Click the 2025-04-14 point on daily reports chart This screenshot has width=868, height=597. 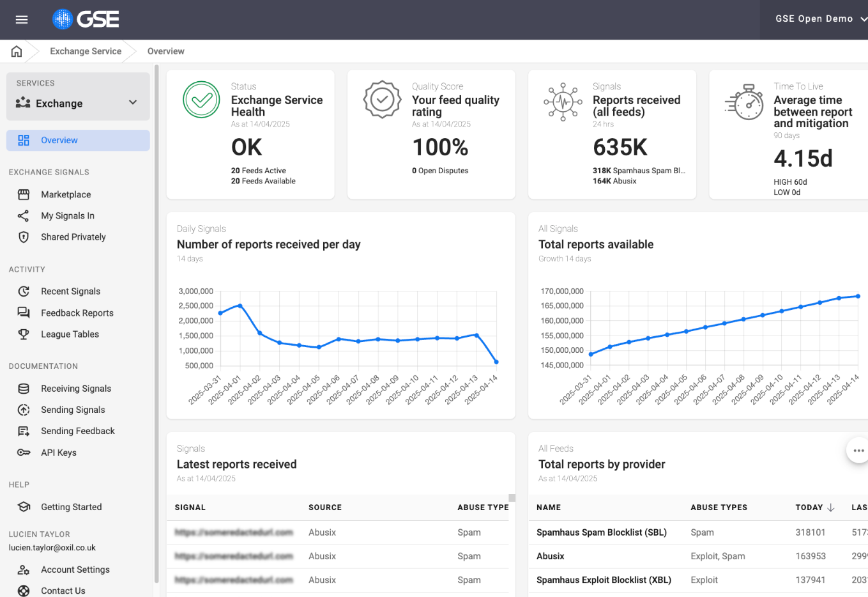pos(496,362)
